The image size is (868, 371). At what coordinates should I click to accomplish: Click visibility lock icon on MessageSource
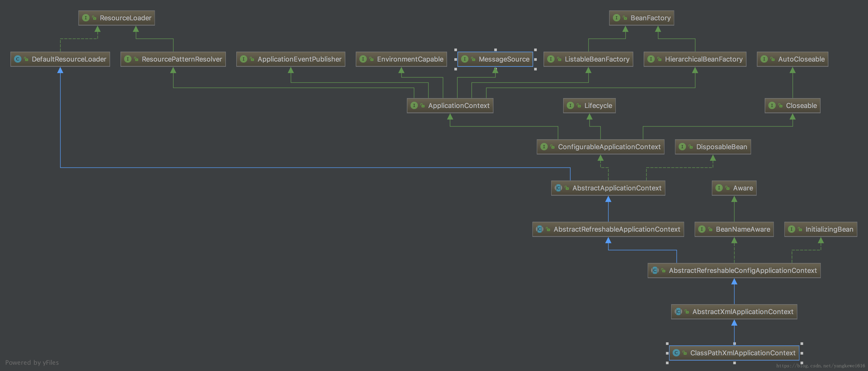tap(473, 59)
